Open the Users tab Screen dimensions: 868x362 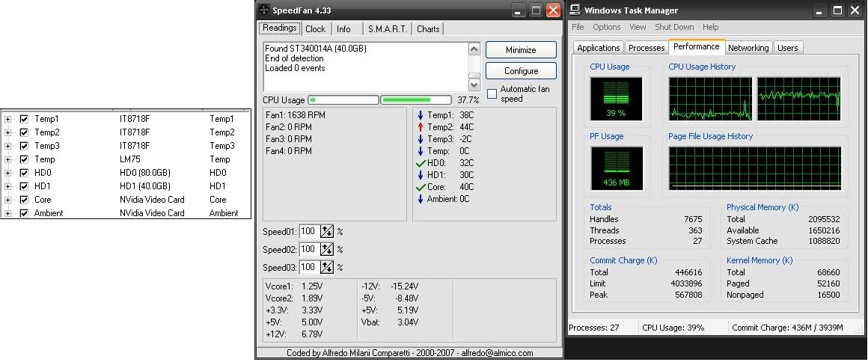[x=788, y=48]
